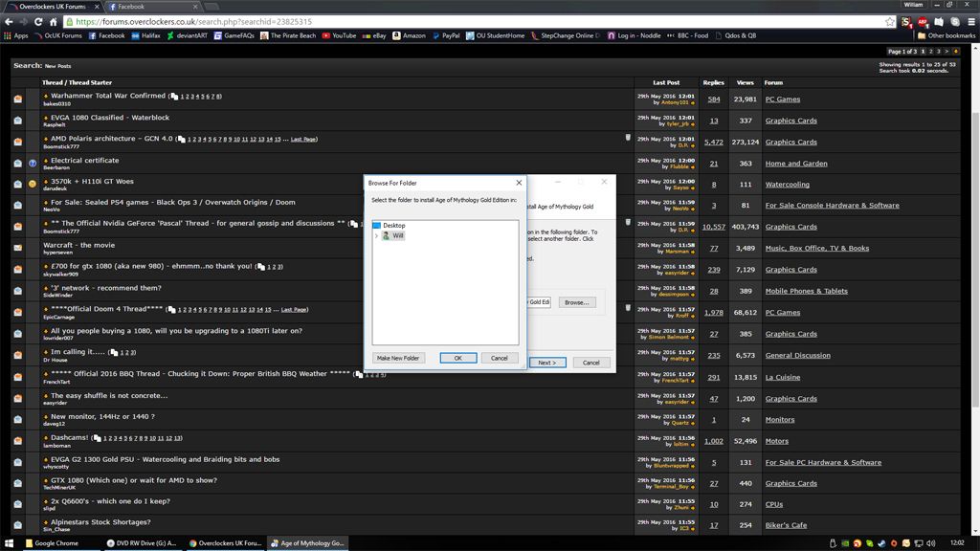Go to Last Page of Doom 4 thread
The height and width of the screenshot is (551, 980).
tap(294, 310)
